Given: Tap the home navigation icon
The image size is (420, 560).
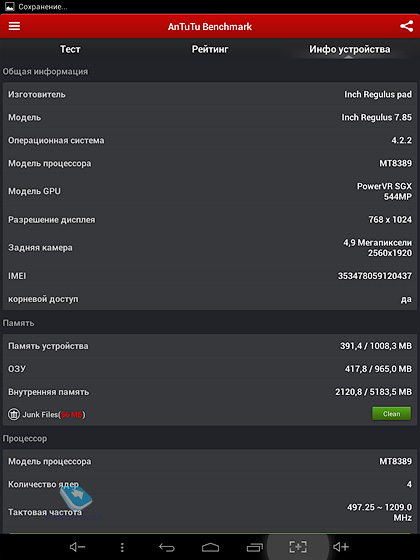Looking at the screenshot, I should tap(210, 547).
